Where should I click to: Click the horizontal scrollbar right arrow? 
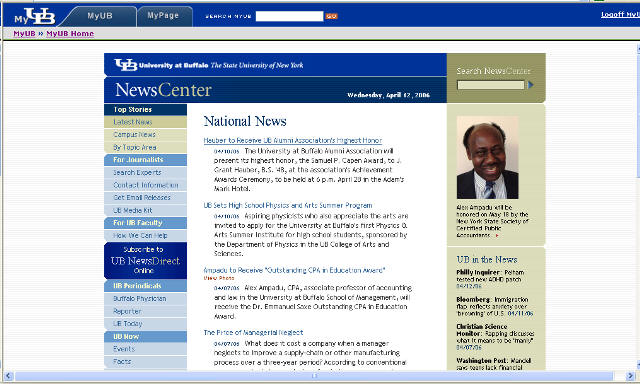631,376
